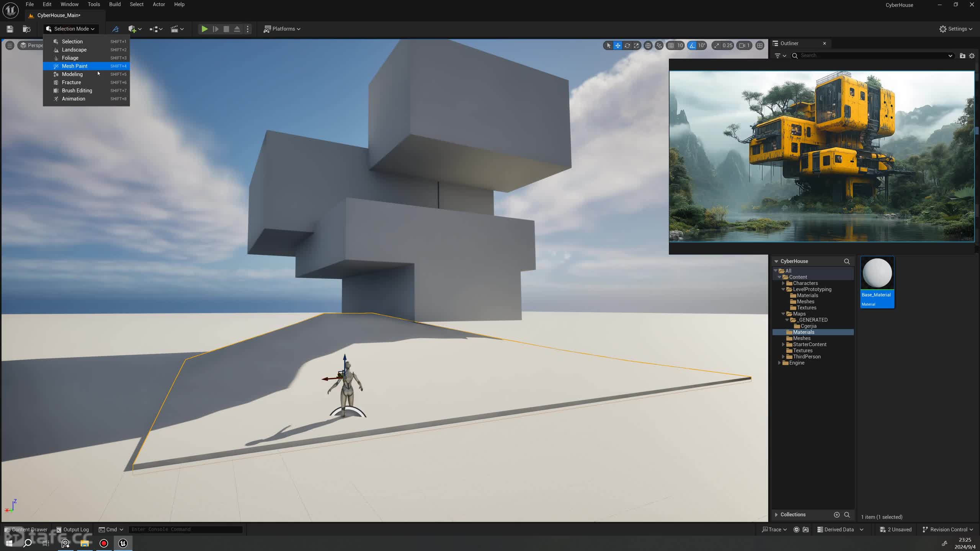Open the Output Log
Screen dimensions: 980x551
click(x=73, y=530)
